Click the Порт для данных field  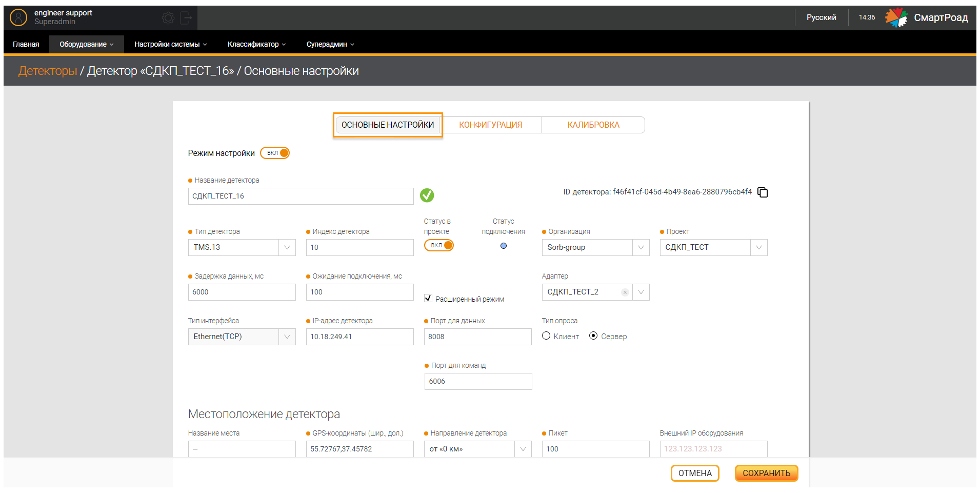[x=478, y=337]
